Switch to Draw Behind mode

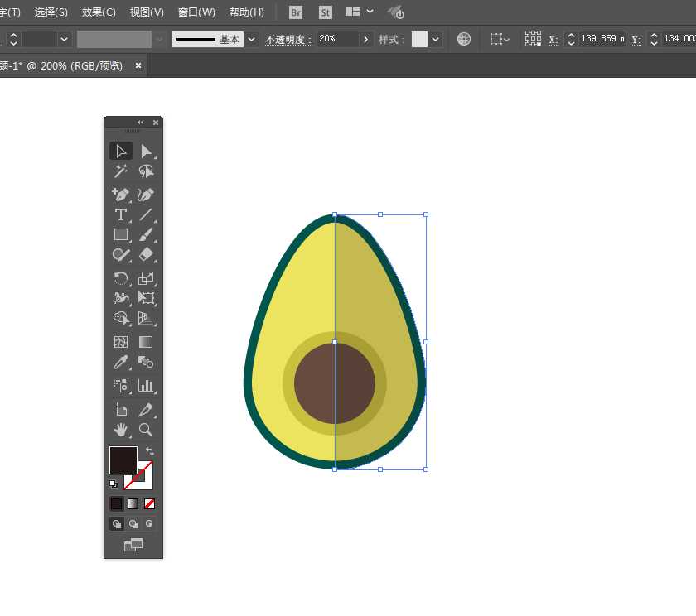tap(133, 524)
